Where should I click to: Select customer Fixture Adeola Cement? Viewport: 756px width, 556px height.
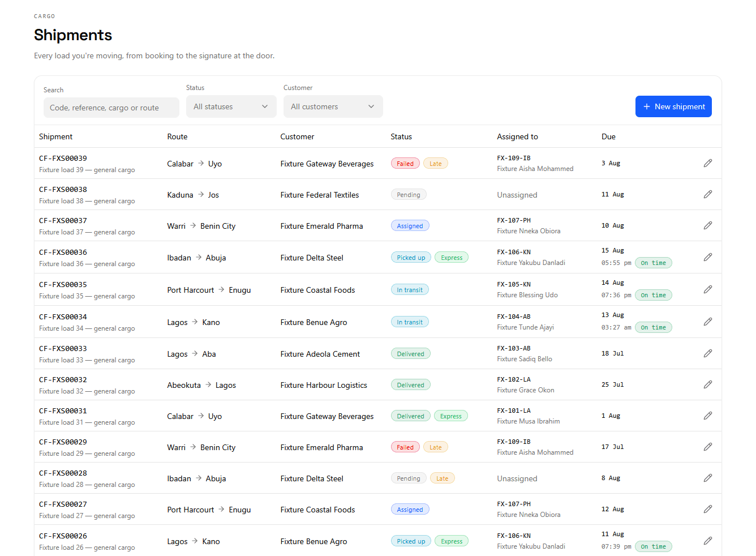[x=320, y=354]
